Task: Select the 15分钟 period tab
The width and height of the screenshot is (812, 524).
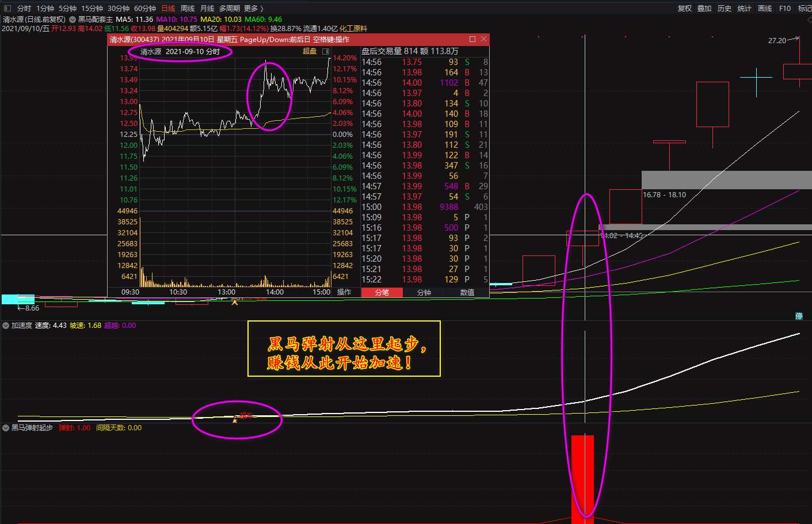Action: [x=92, y=9]
